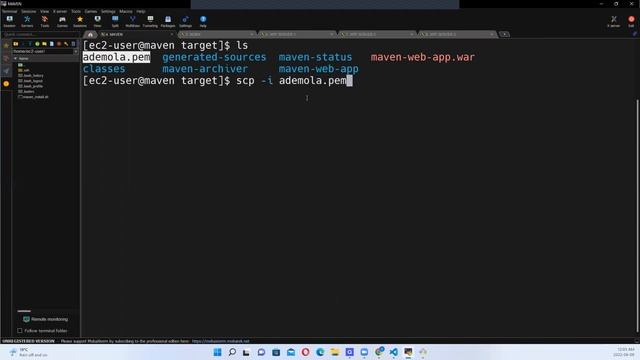Open taskbar Search
This screenshot has height=360, width=640.
(x=232, y=352)
